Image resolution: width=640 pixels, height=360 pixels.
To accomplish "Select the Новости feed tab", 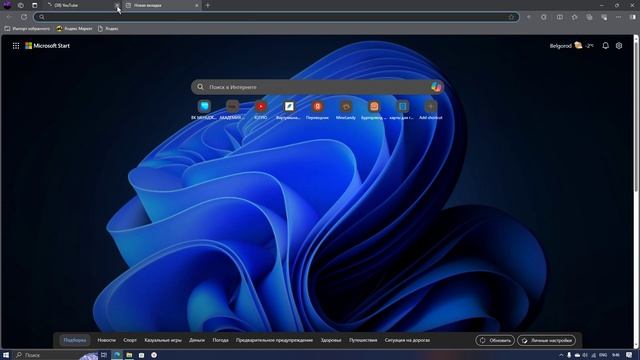I will 107,340.
